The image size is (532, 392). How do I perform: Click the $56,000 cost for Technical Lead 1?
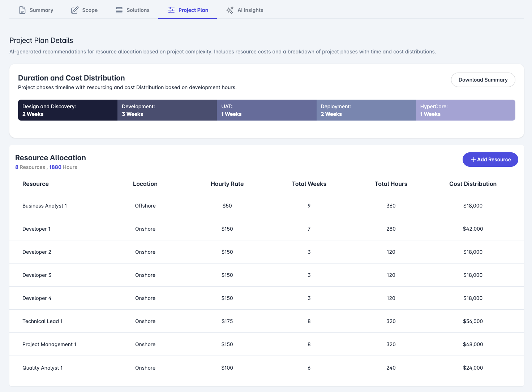473,321
